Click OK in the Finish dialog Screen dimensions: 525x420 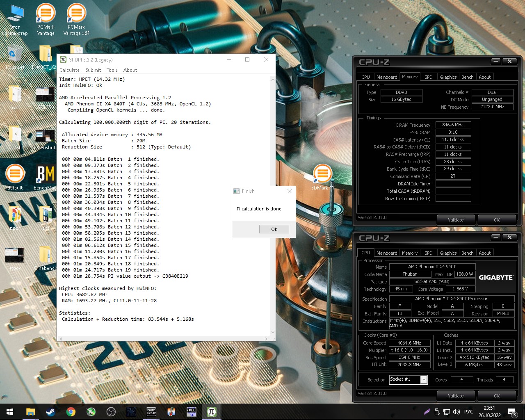click(274, 229)
